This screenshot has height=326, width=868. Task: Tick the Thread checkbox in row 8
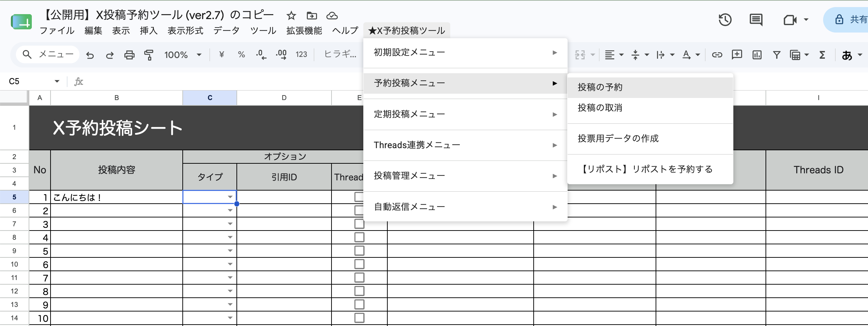click(359, 237)
